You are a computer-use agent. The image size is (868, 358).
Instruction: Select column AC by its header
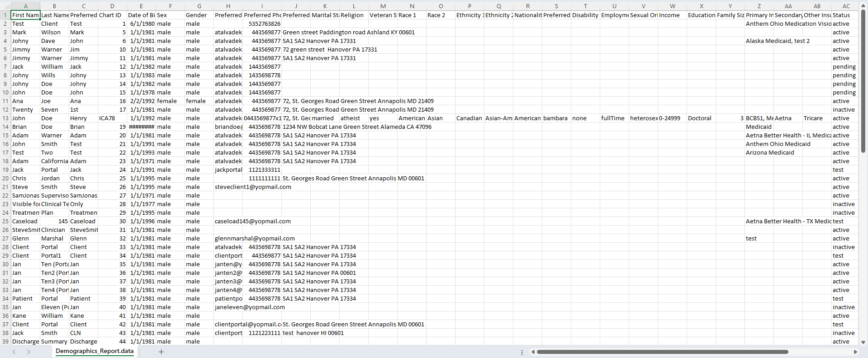846,6
